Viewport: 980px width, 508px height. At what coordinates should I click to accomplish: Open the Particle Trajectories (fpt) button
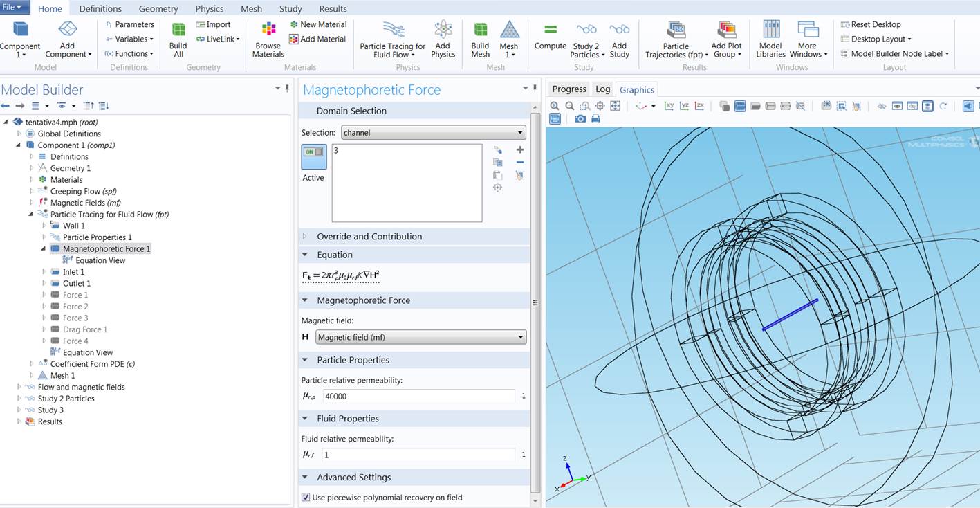pos(676,39)
